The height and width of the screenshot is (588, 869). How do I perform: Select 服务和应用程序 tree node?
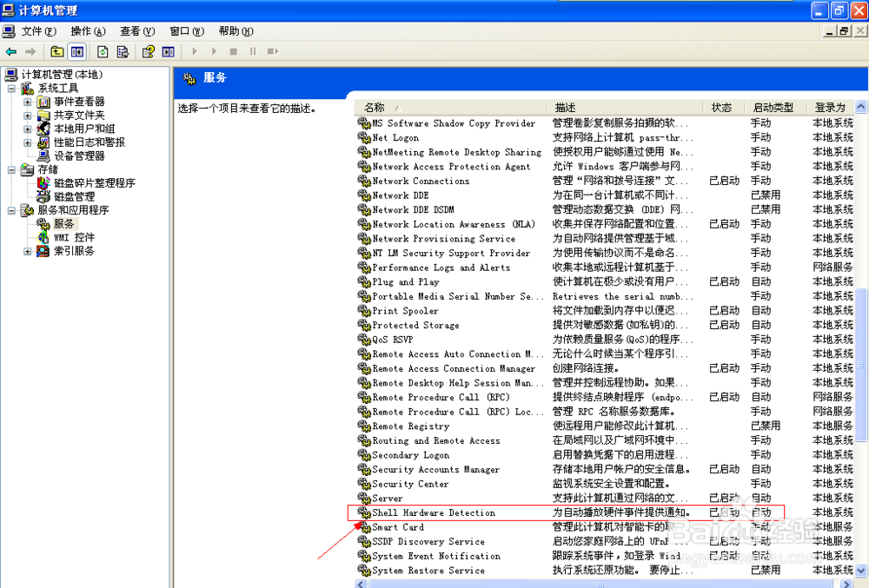73,210
